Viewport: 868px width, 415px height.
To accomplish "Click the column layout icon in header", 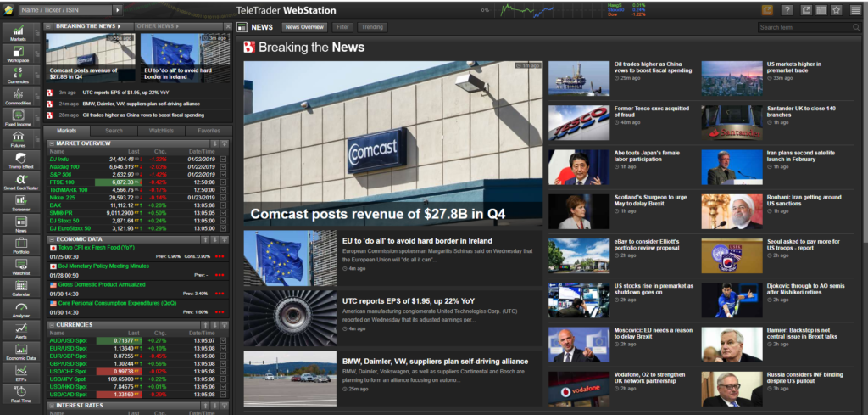I will 821,10.
